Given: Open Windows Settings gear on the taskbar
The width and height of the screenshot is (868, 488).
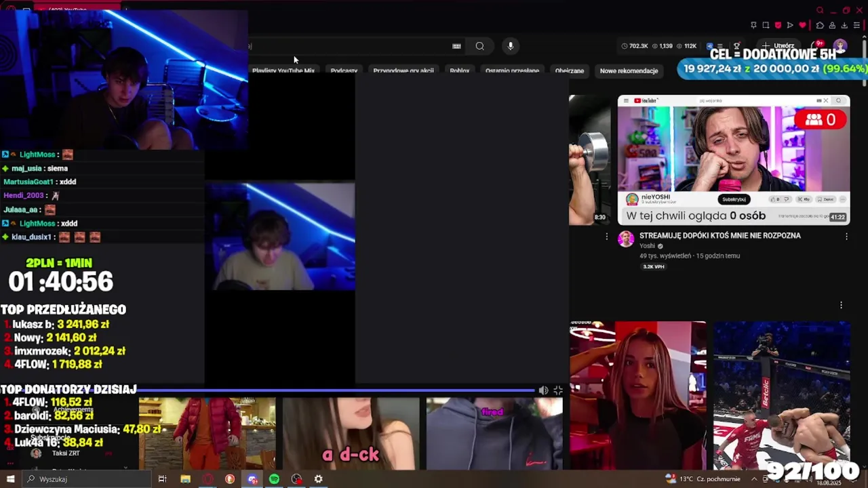Looking at the screenshot, I should (318, 479).
